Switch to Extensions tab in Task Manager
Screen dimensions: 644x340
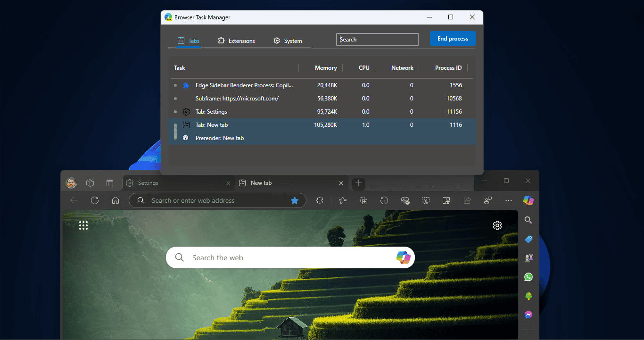coord(236,41)
